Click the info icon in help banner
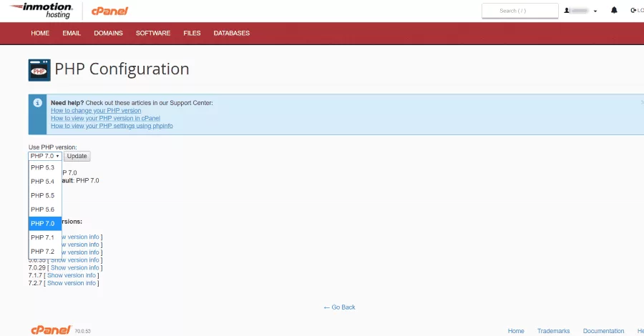The image size is (644, 336). [37, 102]
